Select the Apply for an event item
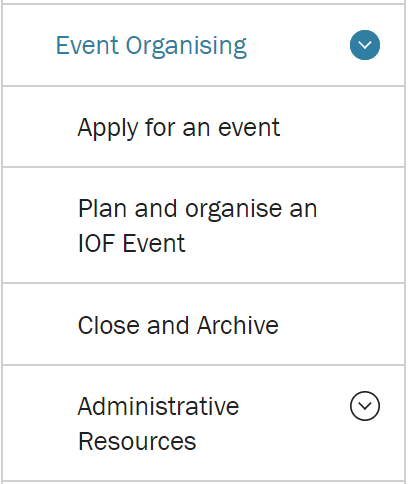 click(179, 128)
